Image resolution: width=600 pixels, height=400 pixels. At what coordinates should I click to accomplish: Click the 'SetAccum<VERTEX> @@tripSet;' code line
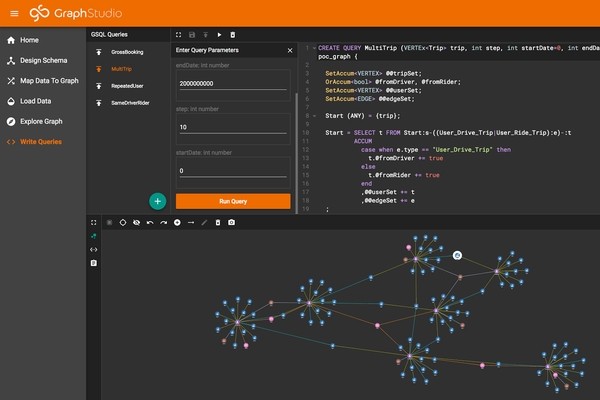pyautogui.click(x=373, y=73)
